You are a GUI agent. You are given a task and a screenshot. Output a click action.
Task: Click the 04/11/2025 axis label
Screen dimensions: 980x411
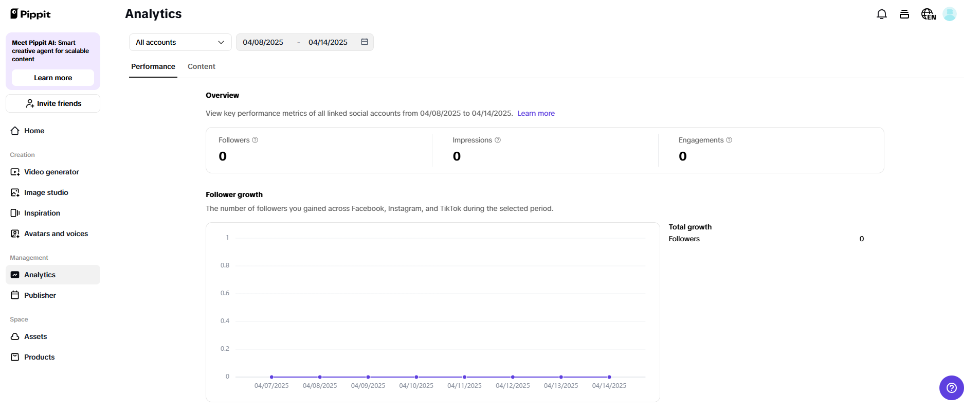(464, 386)
